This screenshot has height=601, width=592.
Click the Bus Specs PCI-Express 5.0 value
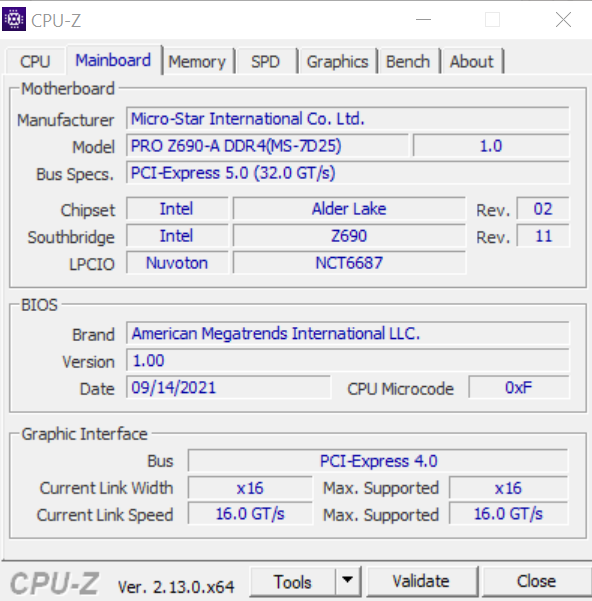point(348,173)
